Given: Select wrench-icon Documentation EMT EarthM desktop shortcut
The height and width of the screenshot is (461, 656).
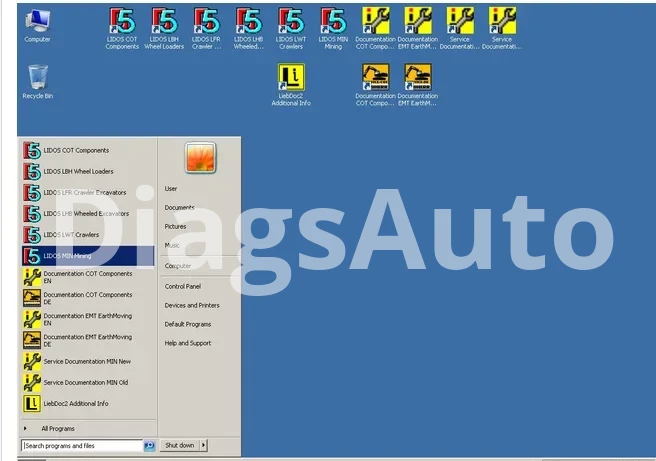Looking at the screenshot, I should tap(418, 28).
